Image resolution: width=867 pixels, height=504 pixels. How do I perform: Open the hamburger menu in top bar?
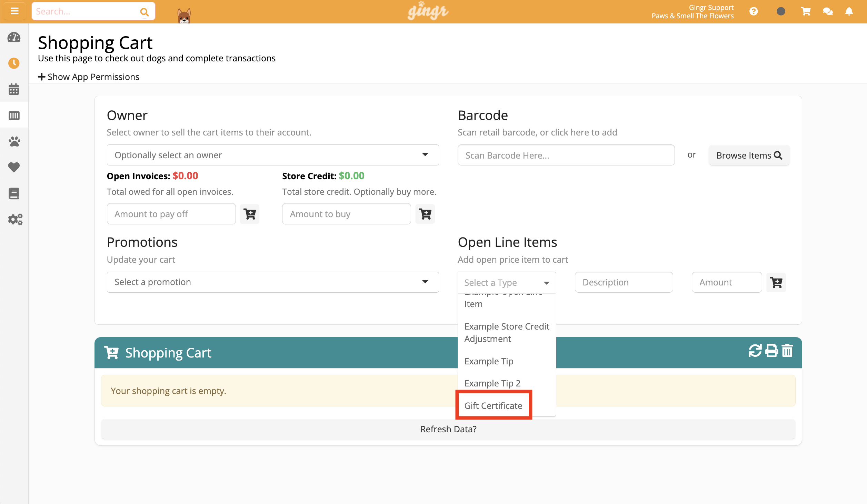tap(14, 11)
